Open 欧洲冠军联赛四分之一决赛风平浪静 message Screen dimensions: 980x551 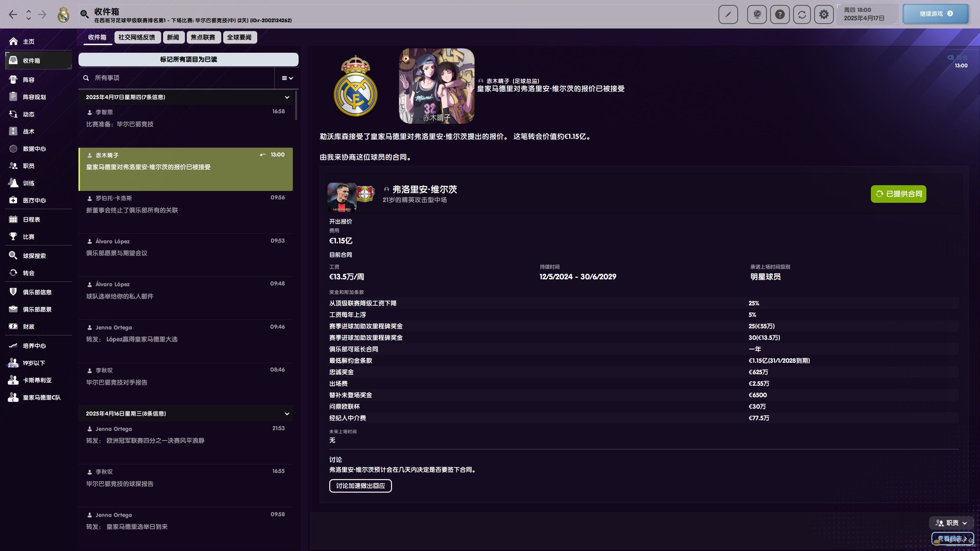pyautogui.click(x=186, y=443)
